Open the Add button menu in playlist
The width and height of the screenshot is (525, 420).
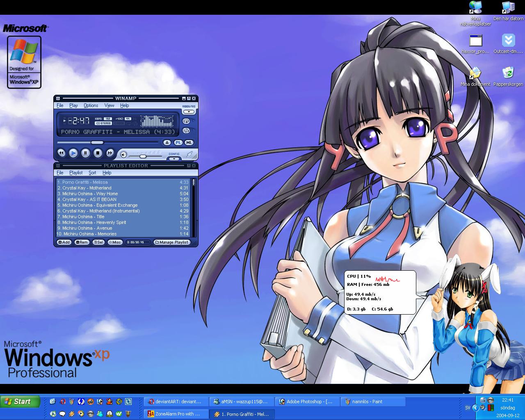point(64,242)
